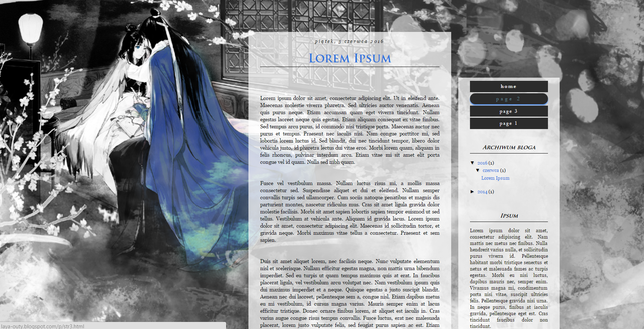
Task: Open the highlighted page 2 button
Action: click(509, 99)
